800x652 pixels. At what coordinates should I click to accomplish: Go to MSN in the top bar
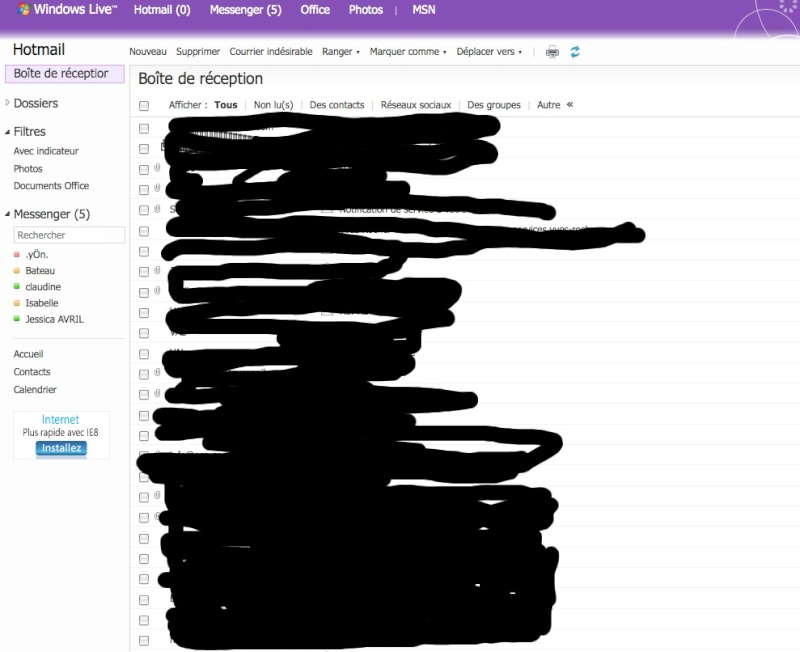tap(423, 10)
